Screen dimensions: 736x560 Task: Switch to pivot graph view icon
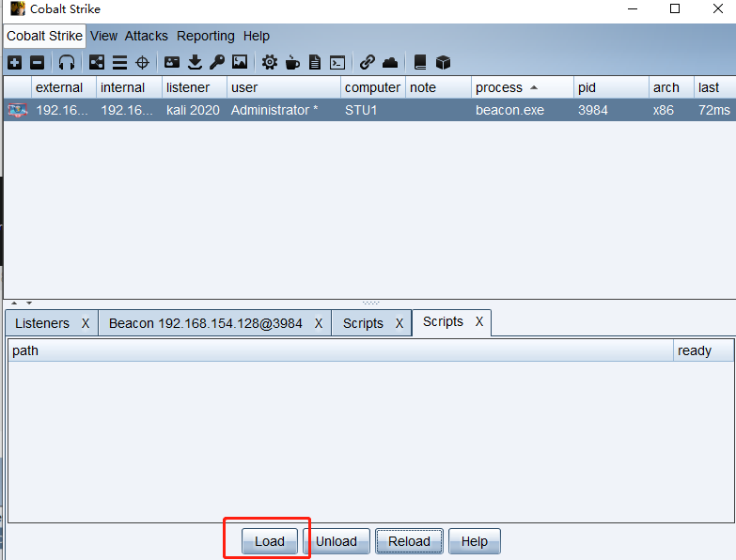coord(97,62)
